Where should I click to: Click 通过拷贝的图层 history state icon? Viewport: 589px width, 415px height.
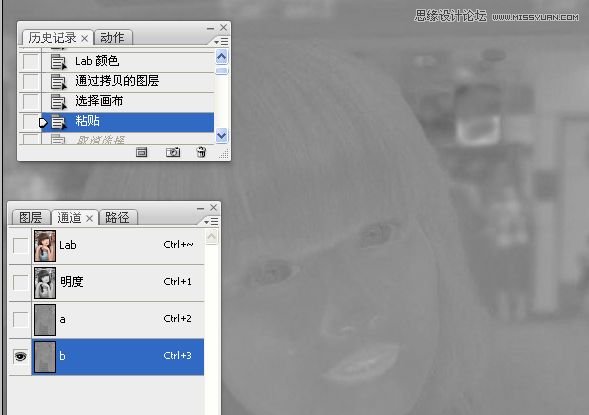point(58,81)
